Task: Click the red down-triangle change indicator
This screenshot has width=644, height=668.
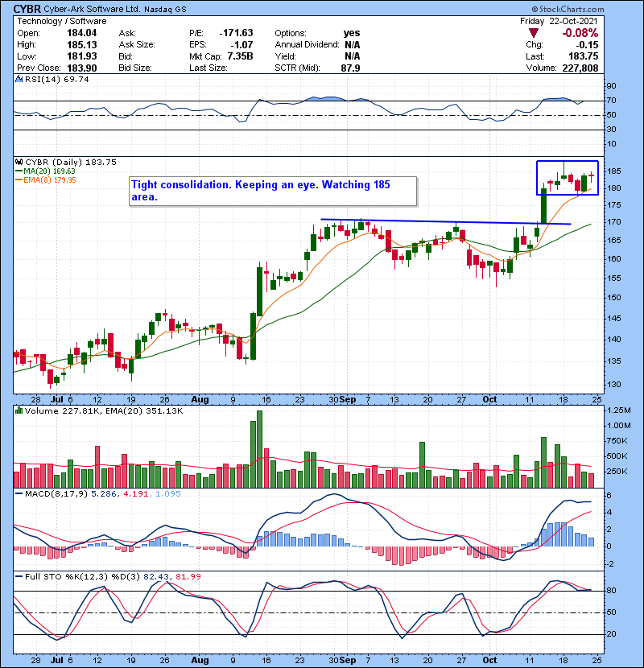Action: [534, 33]
